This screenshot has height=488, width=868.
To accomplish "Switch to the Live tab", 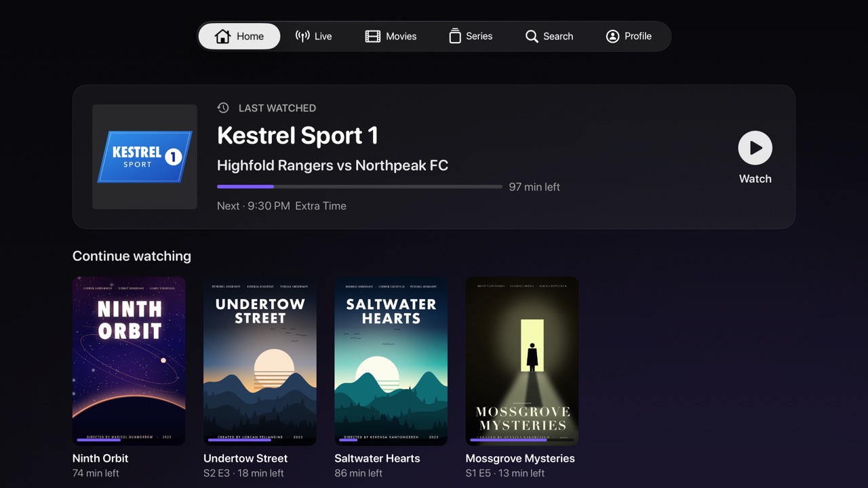I will [313, 36].
